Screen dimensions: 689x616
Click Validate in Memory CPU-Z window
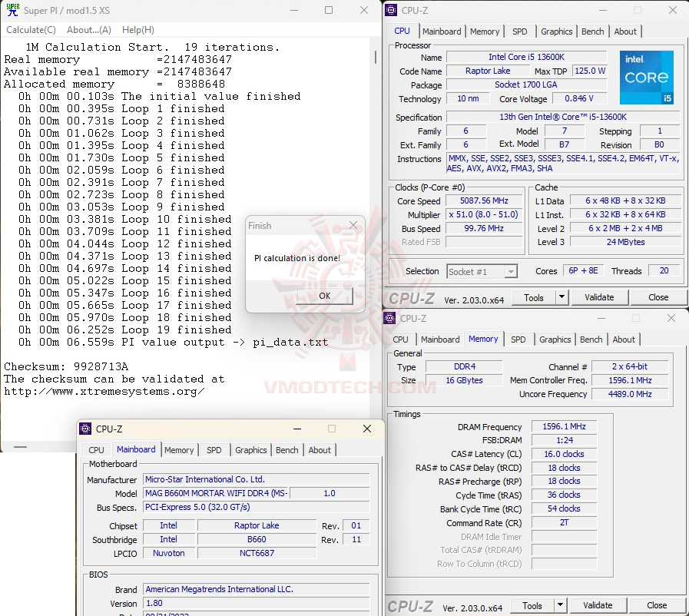click(x=598, y=605)
